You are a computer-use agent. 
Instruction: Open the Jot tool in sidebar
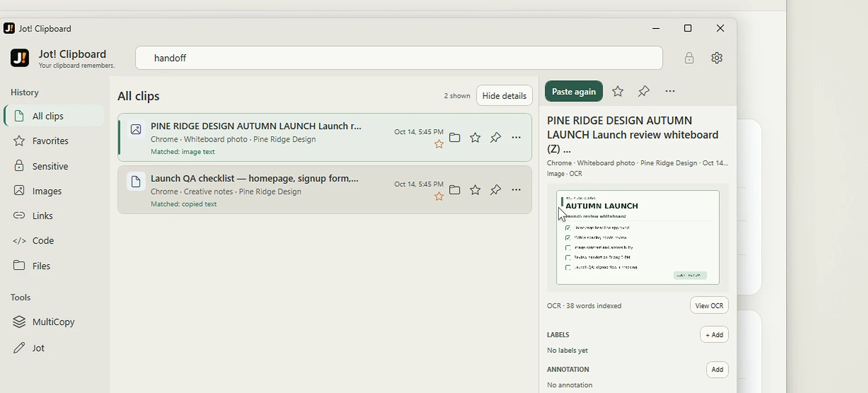[54, 348]
